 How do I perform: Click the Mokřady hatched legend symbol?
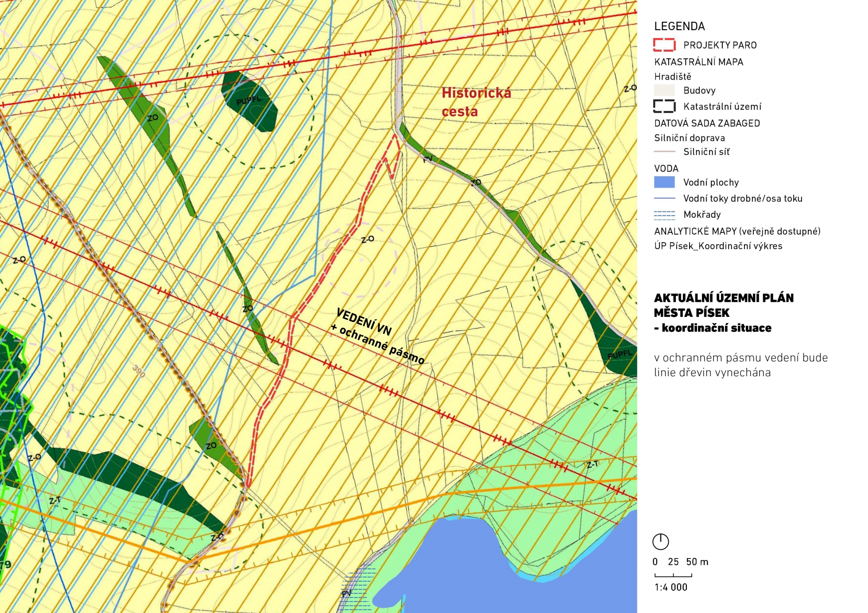coord(664,215)
